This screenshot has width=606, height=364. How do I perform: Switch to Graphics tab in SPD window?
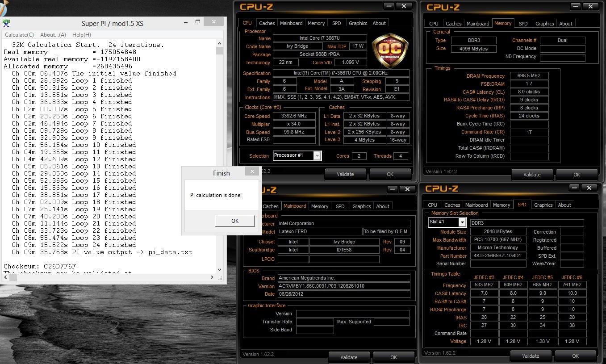click(x=543, y=205)
